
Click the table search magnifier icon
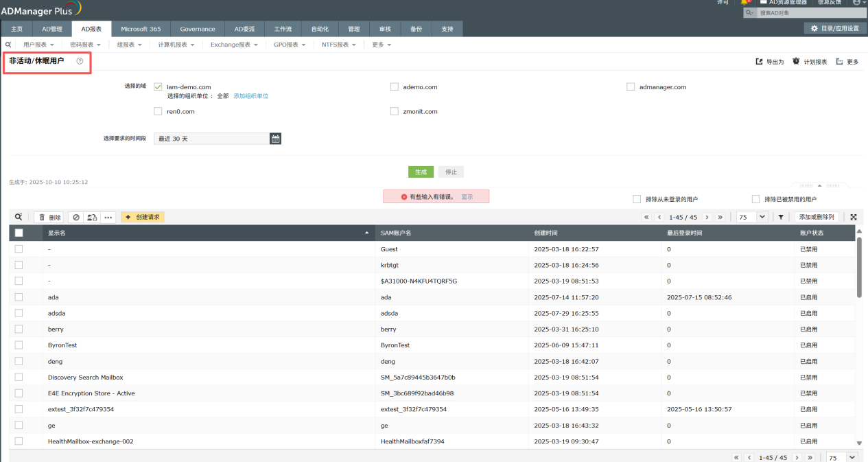click(19, 217)
